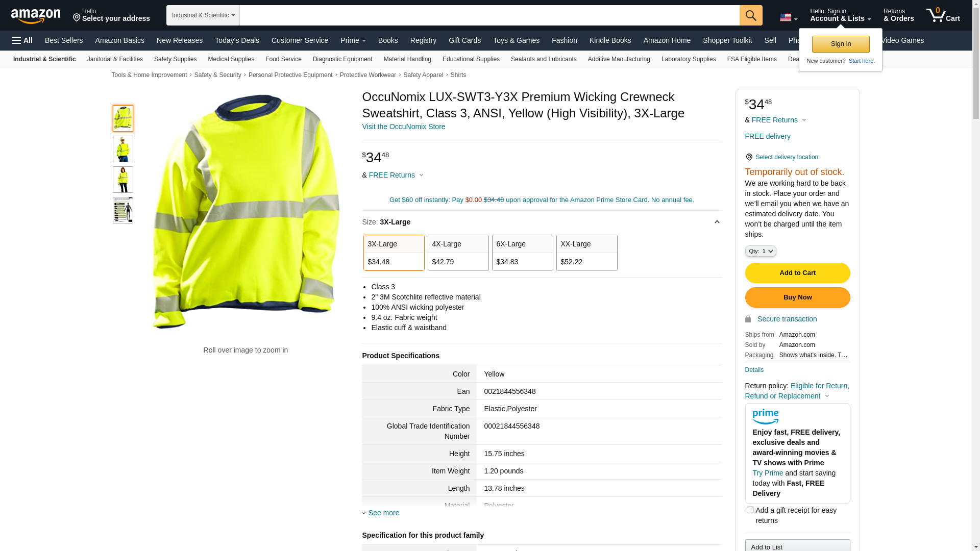Click the delivery location pin icon
The height and width of the screenshot is (551, 980).
pos(749,157)
